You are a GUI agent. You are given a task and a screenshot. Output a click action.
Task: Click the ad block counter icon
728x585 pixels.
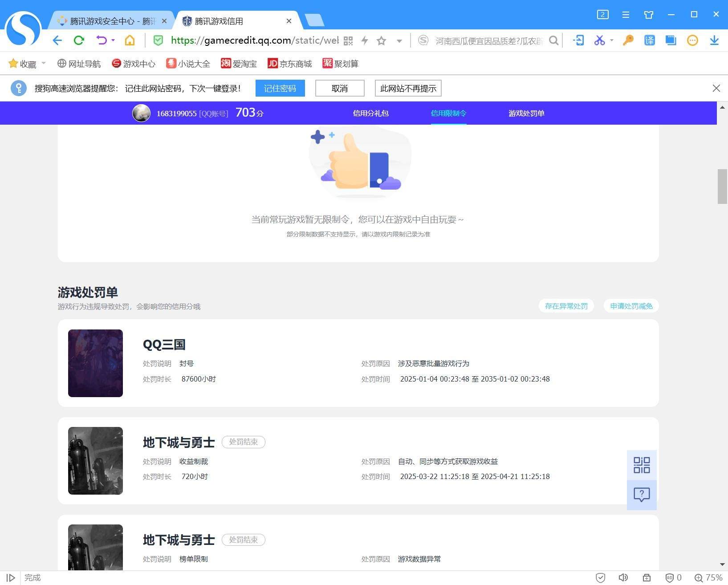coord(673,578)
